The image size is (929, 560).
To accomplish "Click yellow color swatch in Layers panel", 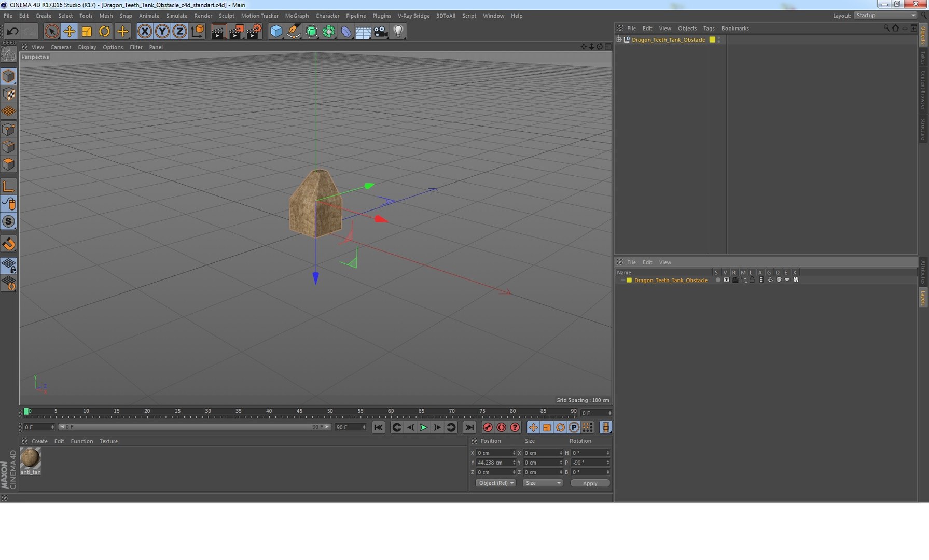I will coord(629,280).
